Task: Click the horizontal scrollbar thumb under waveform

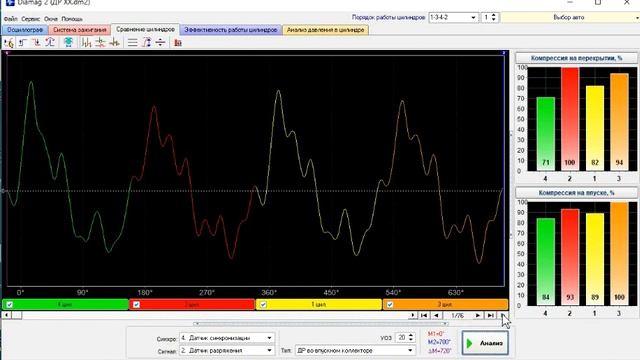Action: (17, 315)
